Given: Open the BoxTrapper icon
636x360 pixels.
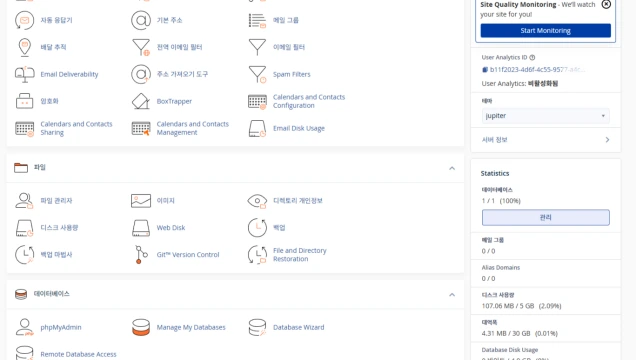Looking at the screenshot, I should tap(141, 101).
